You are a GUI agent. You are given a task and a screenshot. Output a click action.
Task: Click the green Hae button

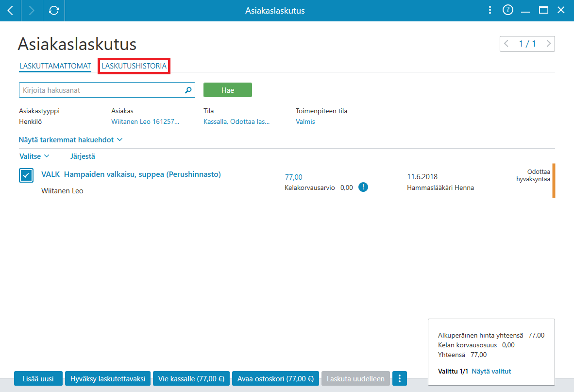pyautogui.click(x=228, y=90)
